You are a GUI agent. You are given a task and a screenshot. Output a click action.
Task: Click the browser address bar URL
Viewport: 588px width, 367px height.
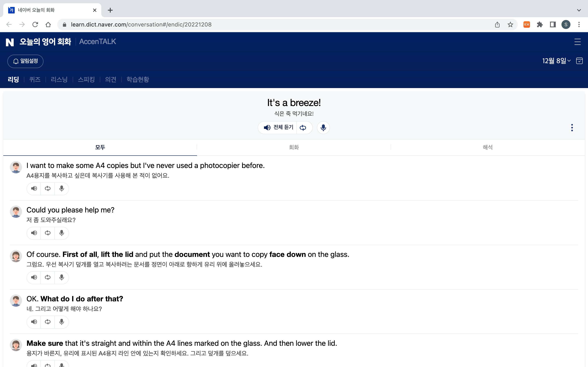pyautogui.click(x=141, y=24)
